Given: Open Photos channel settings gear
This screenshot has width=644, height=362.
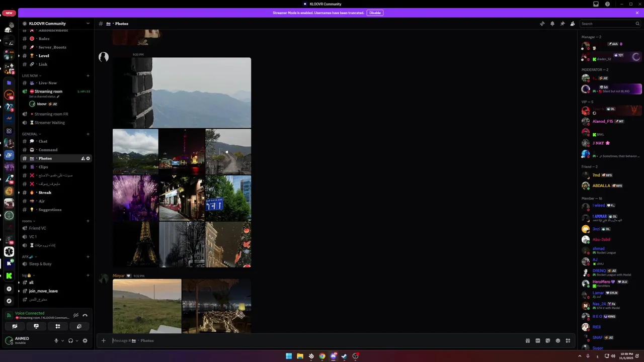Looking at the screenshot, I should (x=88, y=158).
